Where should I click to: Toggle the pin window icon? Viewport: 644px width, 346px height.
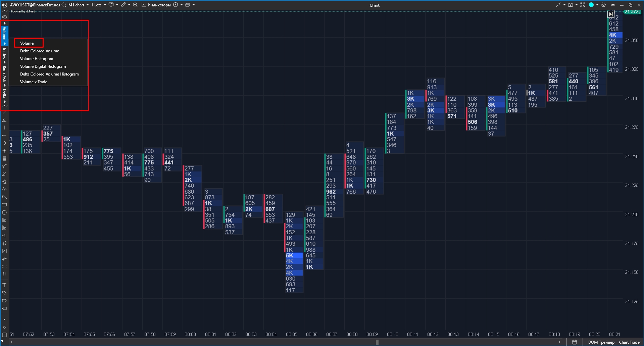[x=612, y=5]
